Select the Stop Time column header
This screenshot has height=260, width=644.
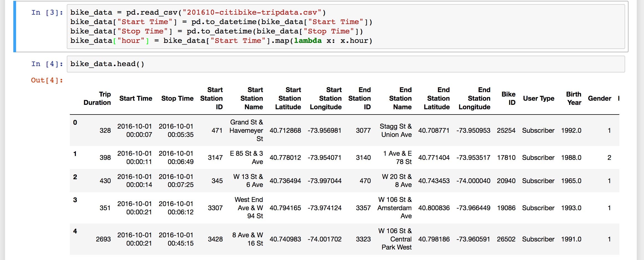177,98
